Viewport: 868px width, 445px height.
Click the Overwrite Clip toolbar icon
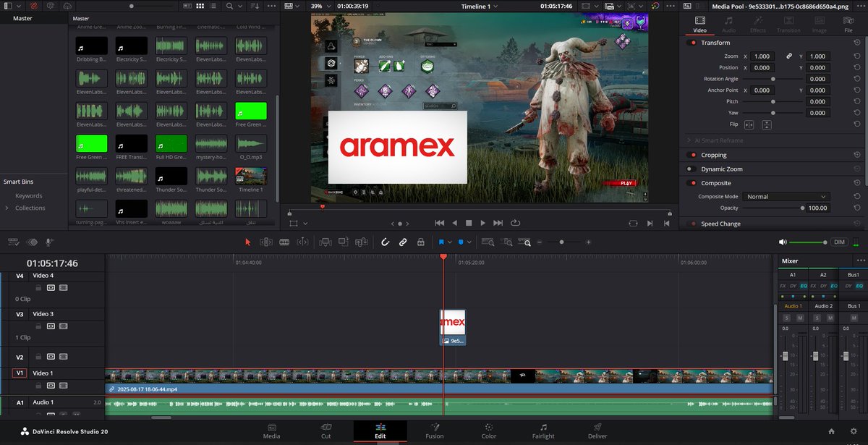coord(343,242)
